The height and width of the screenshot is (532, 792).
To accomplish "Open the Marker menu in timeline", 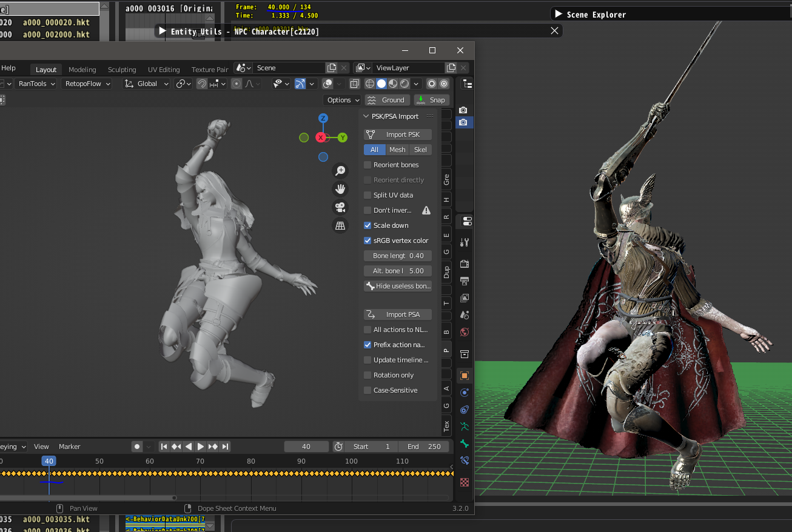I will coord(69,447).
